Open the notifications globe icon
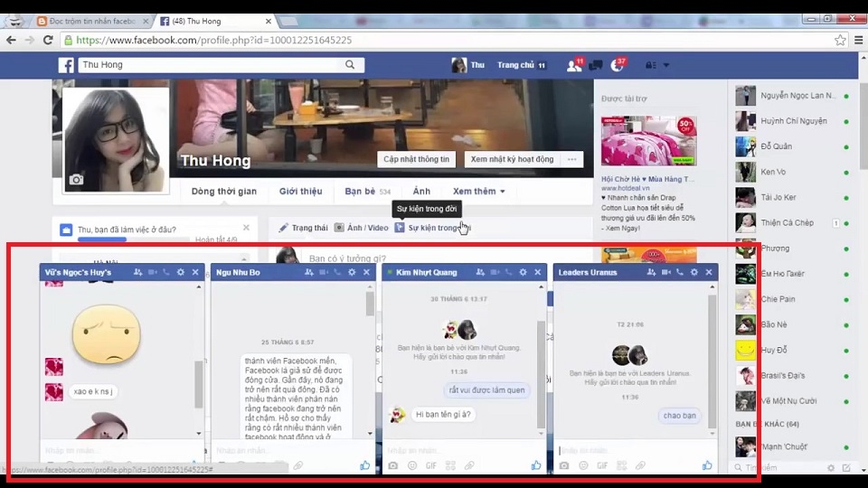The image size is (868, 488). point(617,65)
